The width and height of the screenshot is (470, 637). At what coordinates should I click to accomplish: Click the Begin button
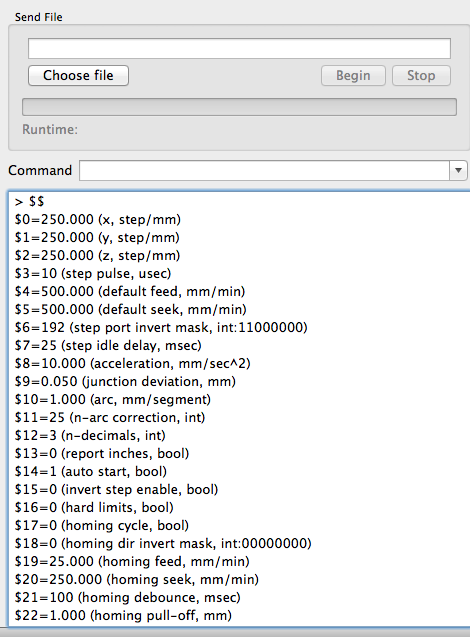[353, 76]
